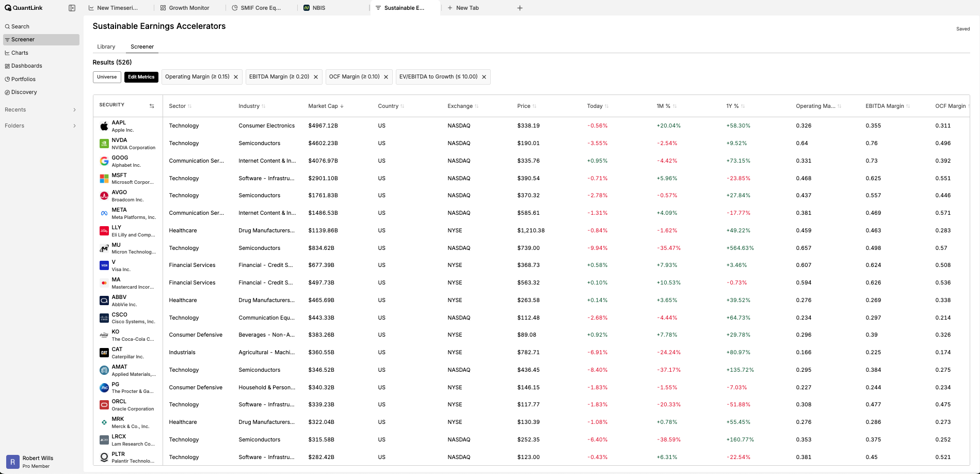Screen dimensions: 980x474
Task: Click the QuantLink logo
Action: (x=24, y=8)
